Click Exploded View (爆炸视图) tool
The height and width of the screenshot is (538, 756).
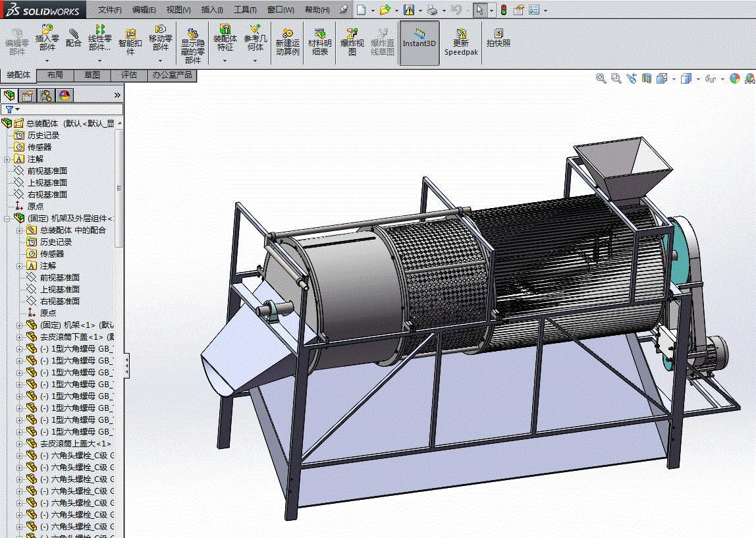coord(352,41)
